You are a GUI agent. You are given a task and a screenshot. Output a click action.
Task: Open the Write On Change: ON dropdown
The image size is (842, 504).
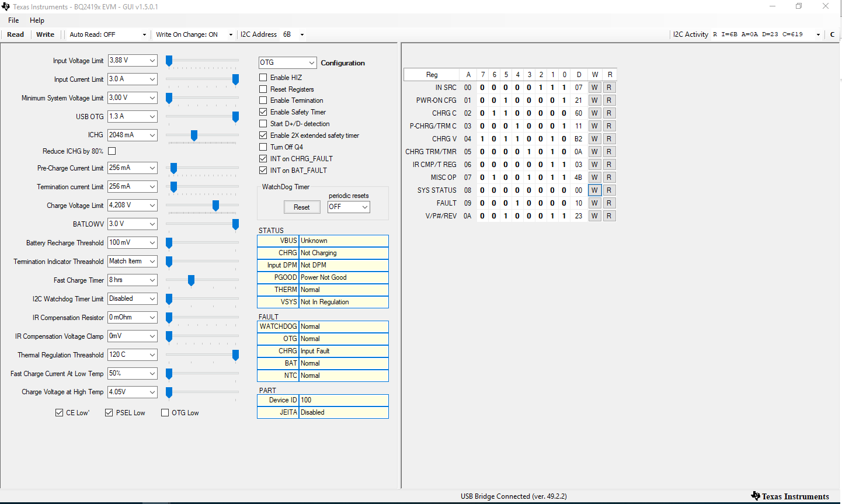(194, 34)
